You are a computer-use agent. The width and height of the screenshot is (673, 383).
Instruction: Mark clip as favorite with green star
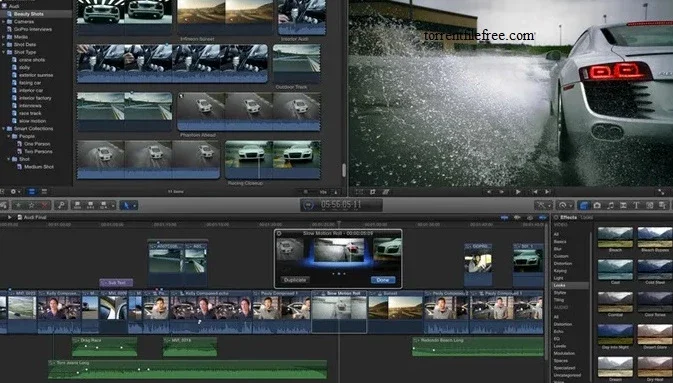18,205
